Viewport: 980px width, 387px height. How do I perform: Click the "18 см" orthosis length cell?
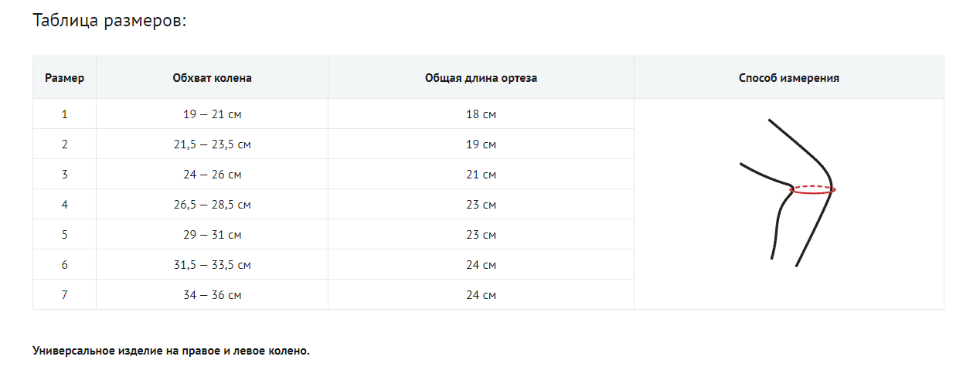tap(481, 114)
